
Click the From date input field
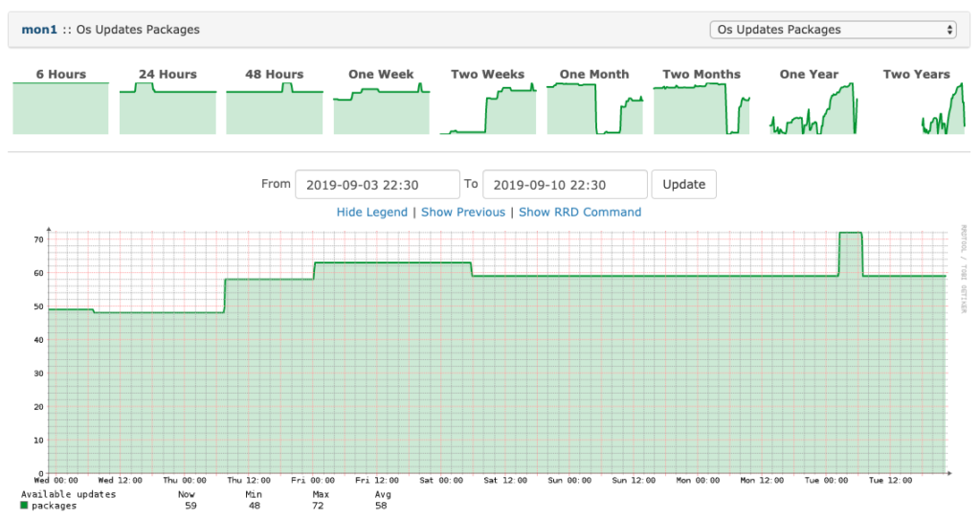tap(377, 185)
